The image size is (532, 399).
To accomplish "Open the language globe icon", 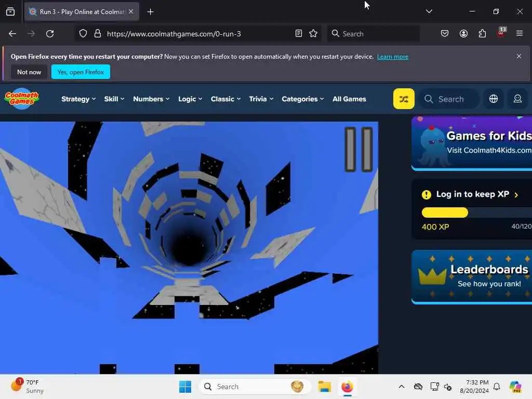I will pyautogui.click(x=494, y=99).
